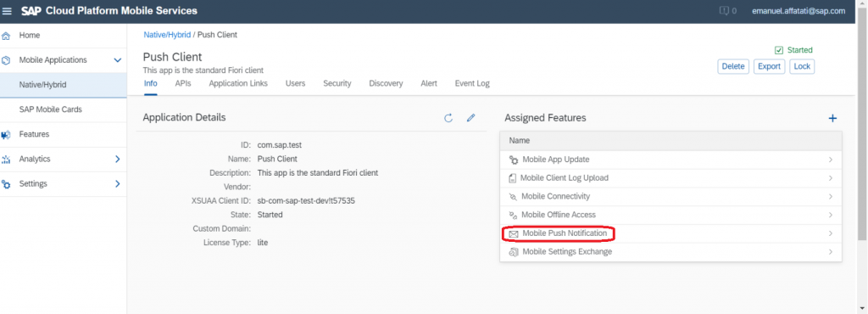Open the hamburger navigation menu

coord(7,11)
